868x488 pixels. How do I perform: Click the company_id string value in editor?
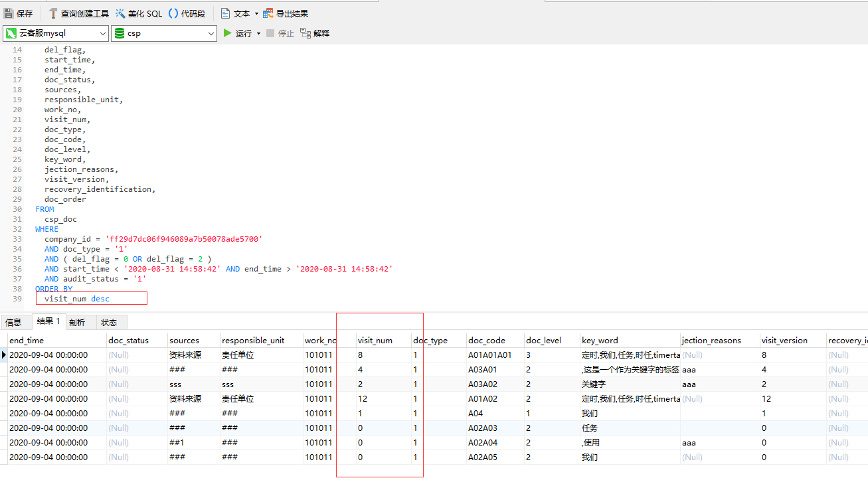pos(184,239)
